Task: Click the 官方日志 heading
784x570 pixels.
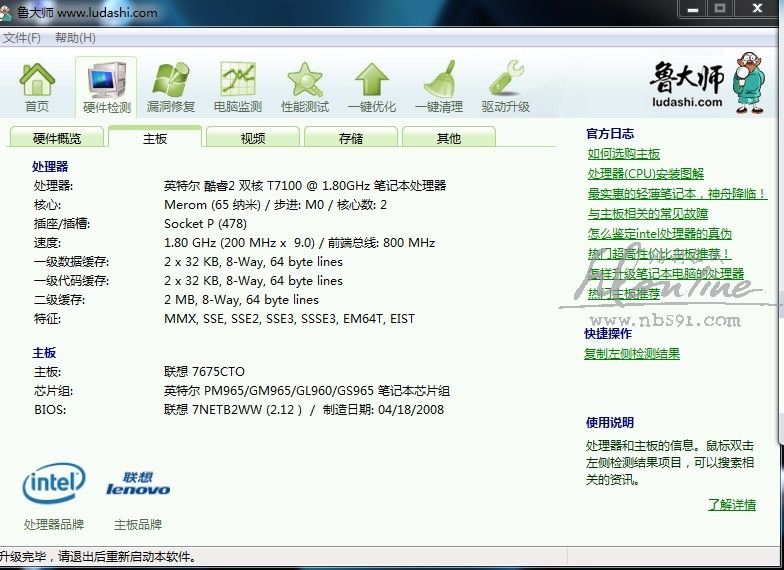Action: click(x=610, y=134)
